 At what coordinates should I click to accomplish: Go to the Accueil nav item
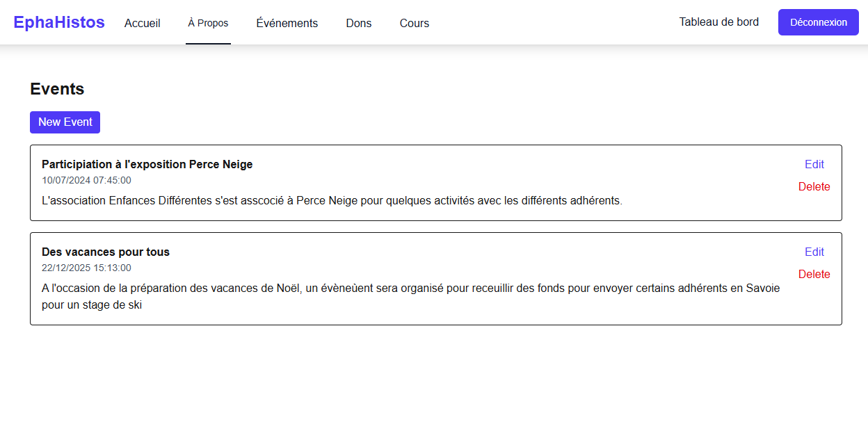click(x=143, y=23)
